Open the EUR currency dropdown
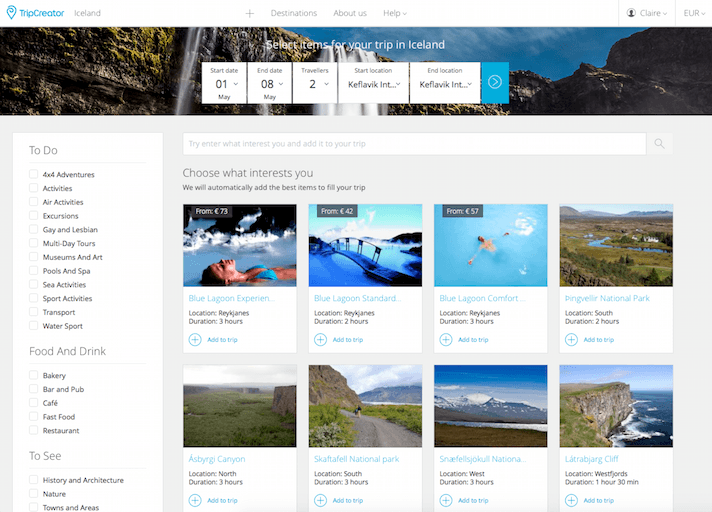Viewport: 712px width, 512px height. (x=694, y=13)
